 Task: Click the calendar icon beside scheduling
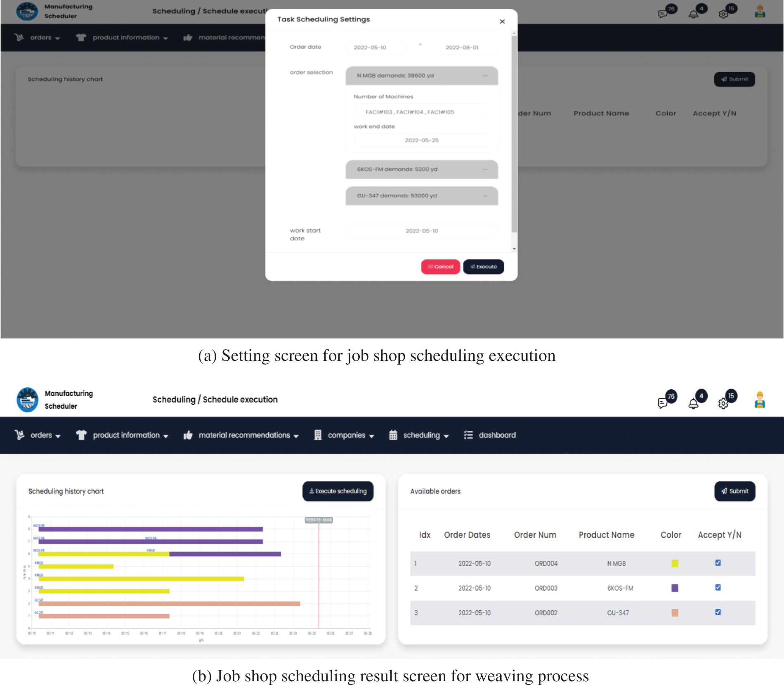393,435
